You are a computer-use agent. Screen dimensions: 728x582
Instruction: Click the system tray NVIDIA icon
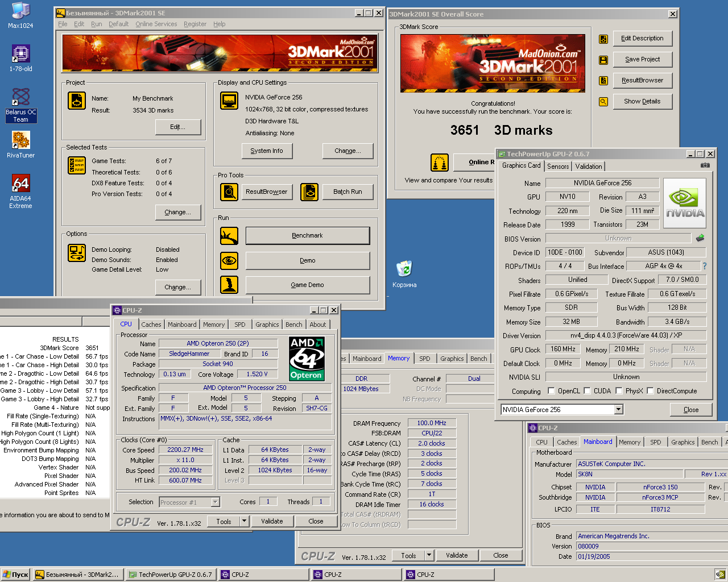click(x=720, y=575)
